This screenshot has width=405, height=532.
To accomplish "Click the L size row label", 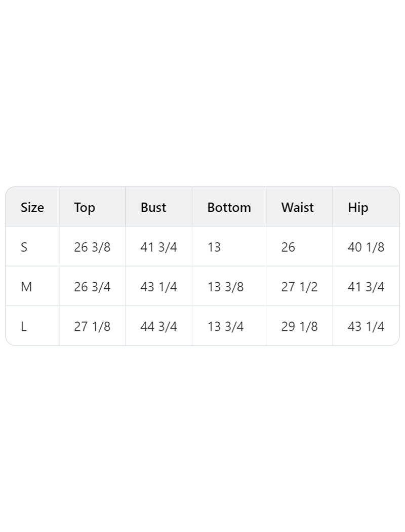I will point(23,326).
